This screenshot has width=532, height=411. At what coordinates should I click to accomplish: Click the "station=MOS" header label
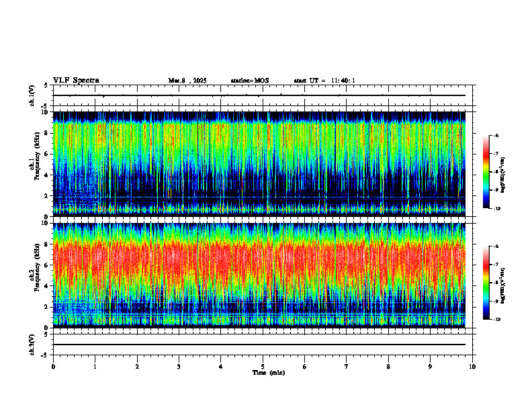point(250,81)
